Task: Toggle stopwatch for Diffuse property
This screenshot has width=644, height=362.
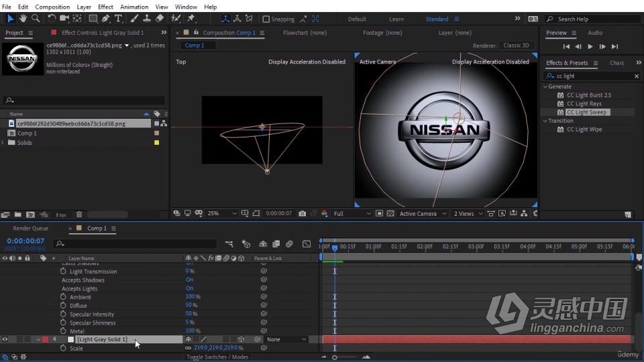Action: (x=63, y=306)
